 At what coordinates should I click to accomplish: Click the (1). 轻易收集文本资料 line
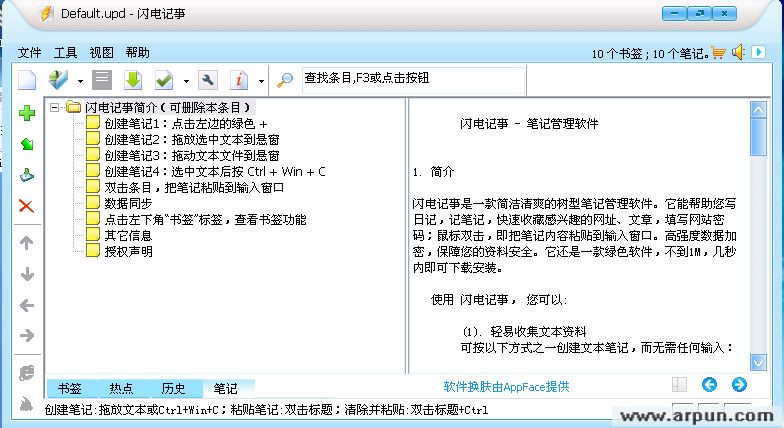point(524,332)
